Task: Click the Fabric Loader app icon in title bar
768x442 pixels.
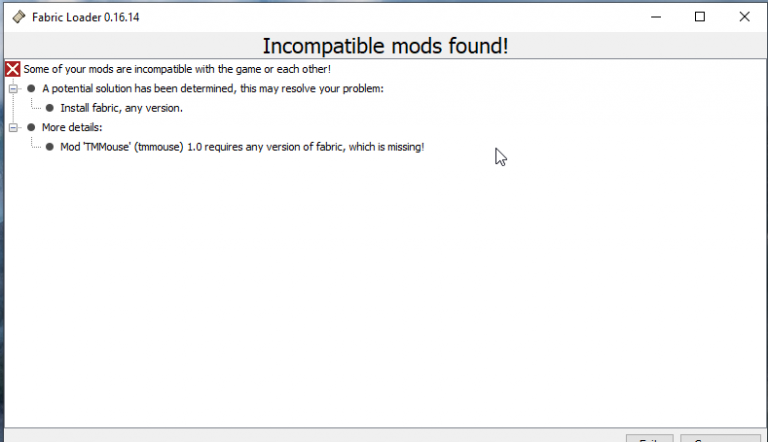Action: click(19, 17)
